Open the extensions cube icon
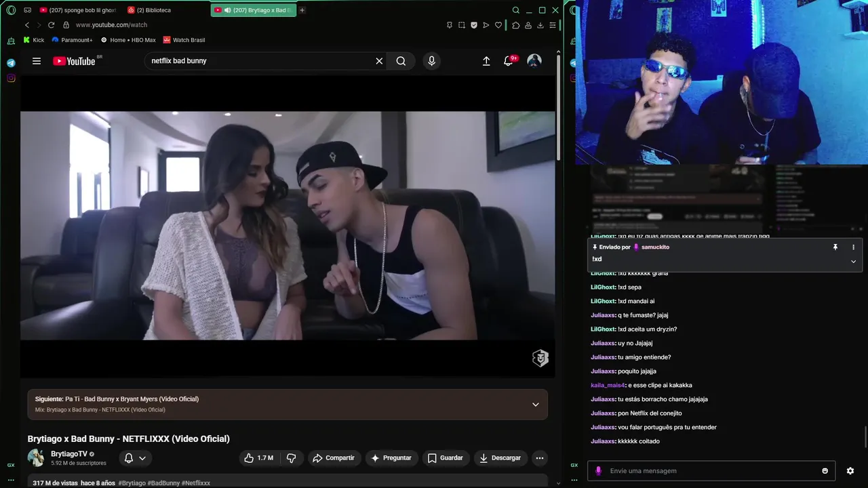868x488 pixels. [516, 25]
